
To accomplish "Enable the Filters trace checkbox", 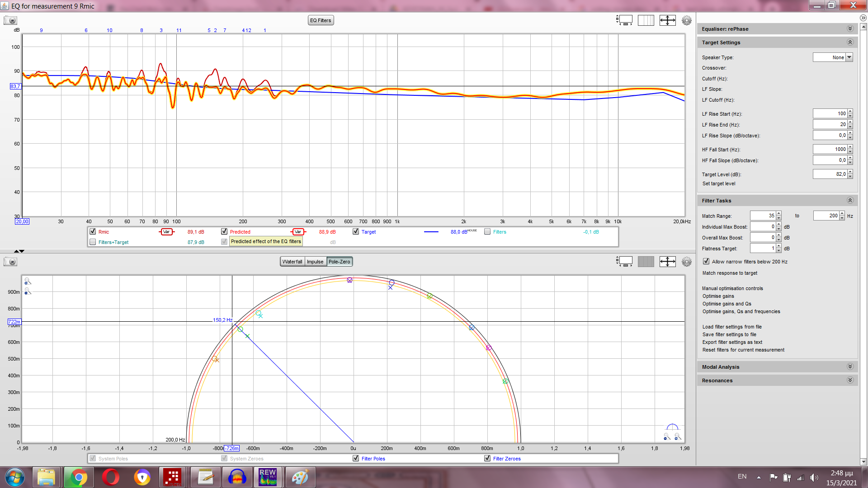I will click(x=487, y=231).
